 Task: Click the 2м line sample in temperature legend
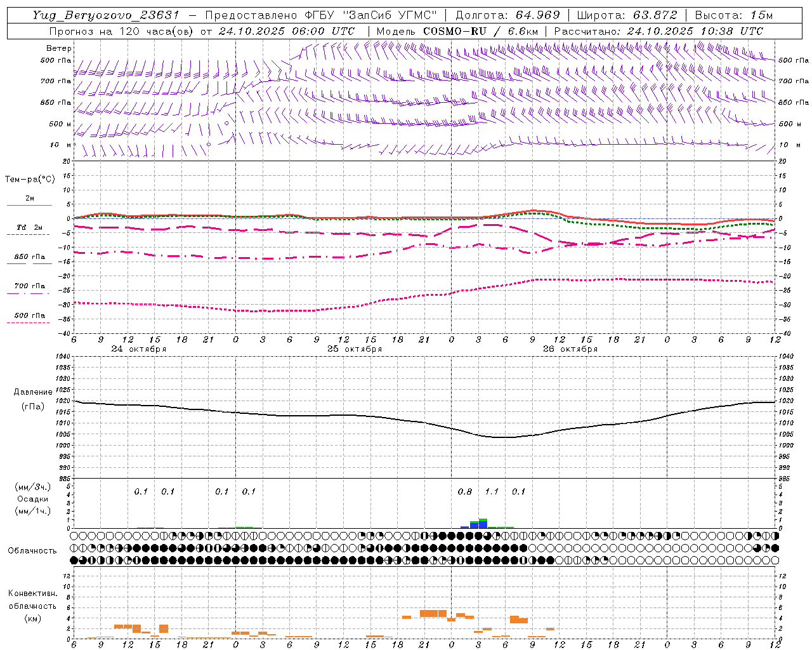pyautogui.click(x=29, y=205)
